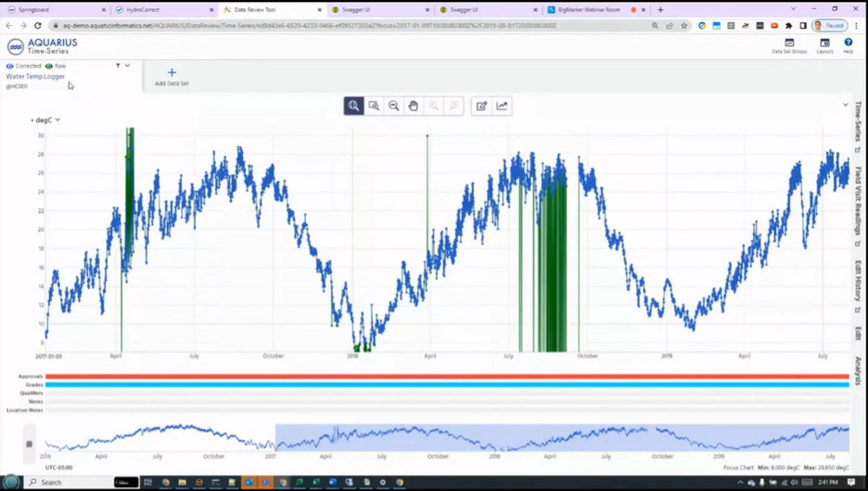868x491 pixels.
Task: Open Windows Start button
Action: pyautogui.click(x=11, y=482)
